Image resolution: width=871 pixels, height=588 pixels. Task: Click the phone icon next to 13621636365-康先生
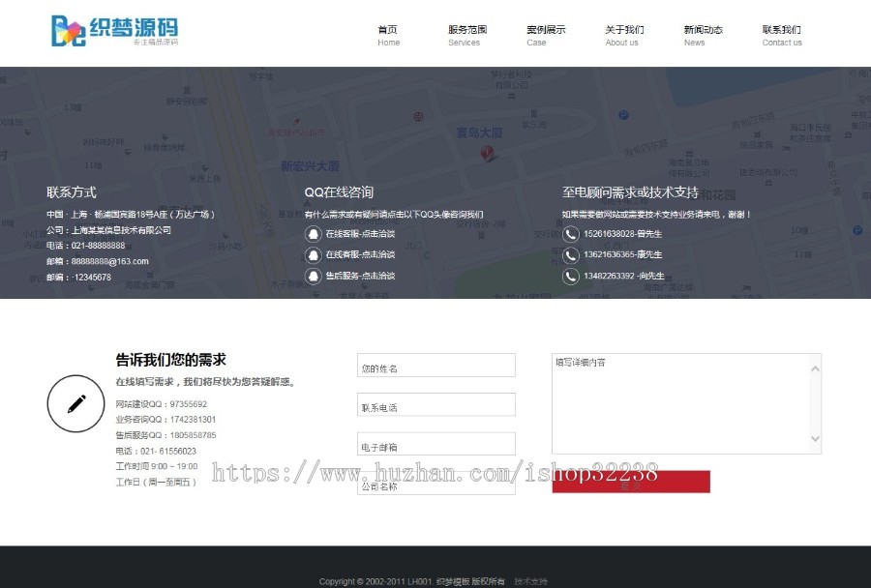coord(570,255)
